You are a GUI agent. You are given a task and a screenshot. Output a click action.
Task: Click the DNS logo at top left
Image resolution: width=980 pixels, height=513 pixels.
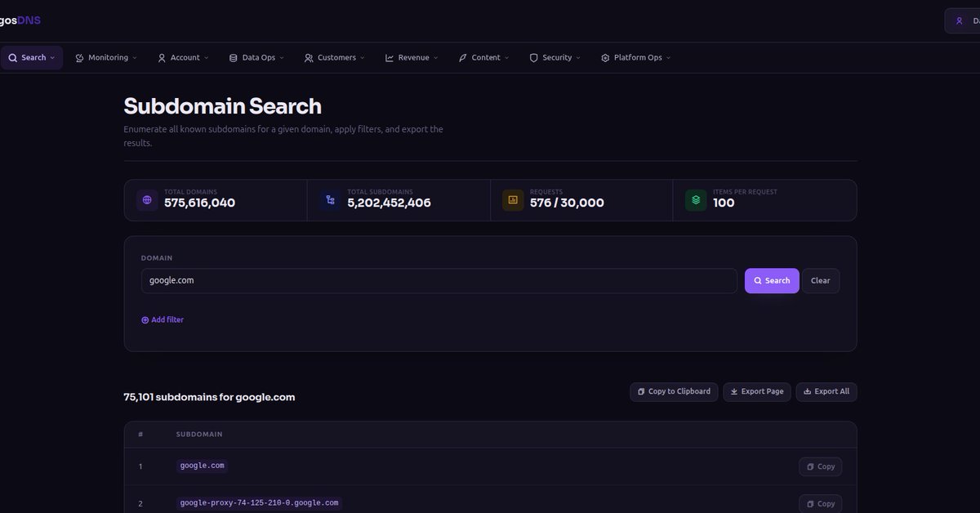pos(20,20)
